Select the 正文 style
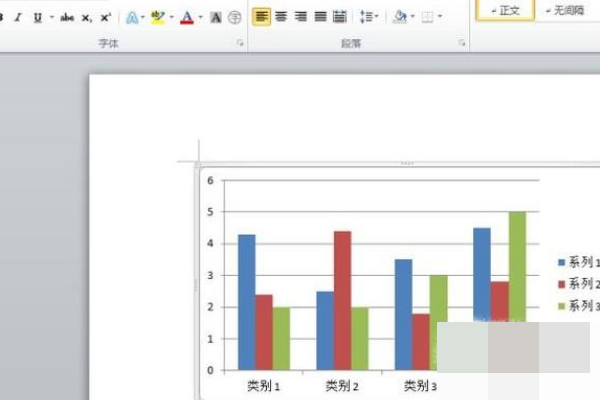 (x=505, y=10)
